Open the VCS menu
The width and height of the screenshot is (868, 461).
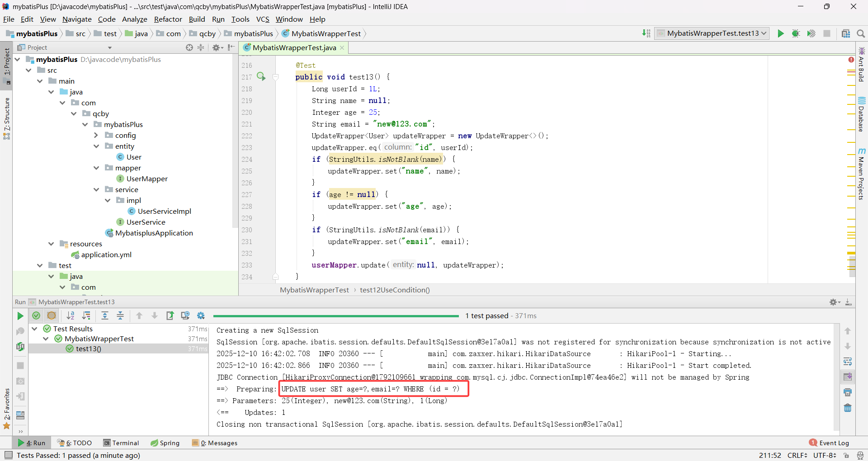pyautogui.click(x=263, y=19)
